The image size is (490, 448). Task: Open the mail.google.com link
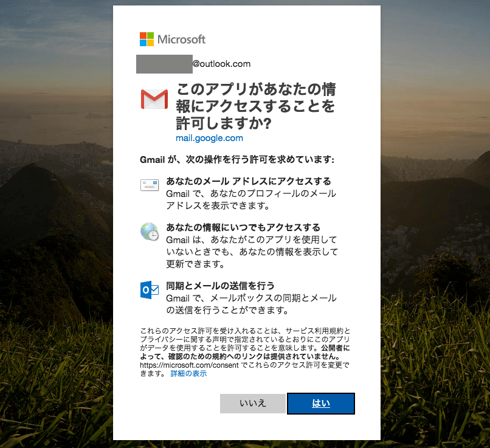click(x=209, y=138)
